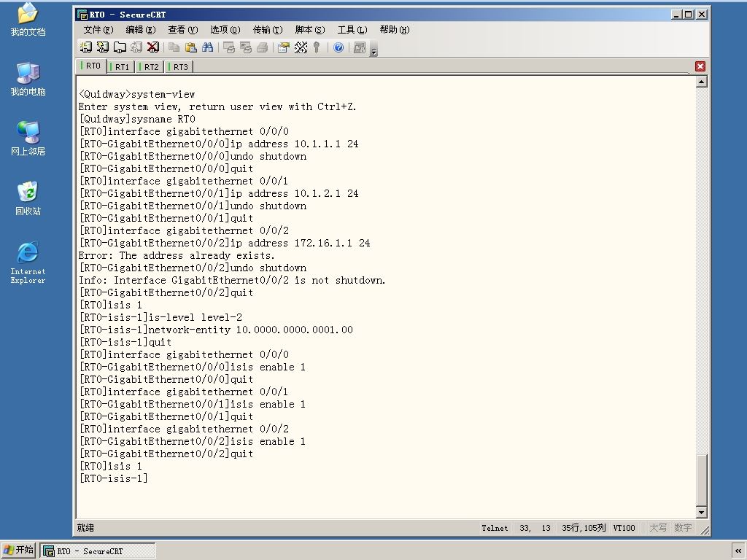
Task: Click the 就绪 status text
Action: coord(86,528)
